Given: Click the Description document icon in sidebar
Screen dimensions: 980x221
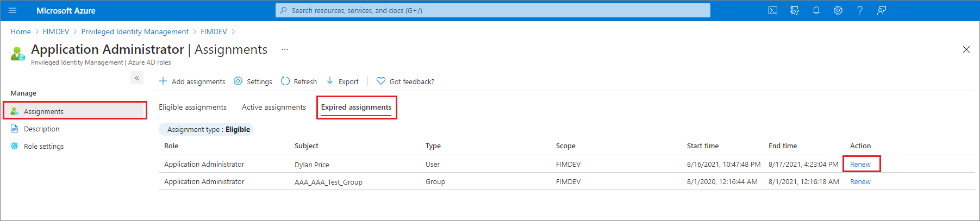Looking at the screenshot, I should (x=15, y=129).
